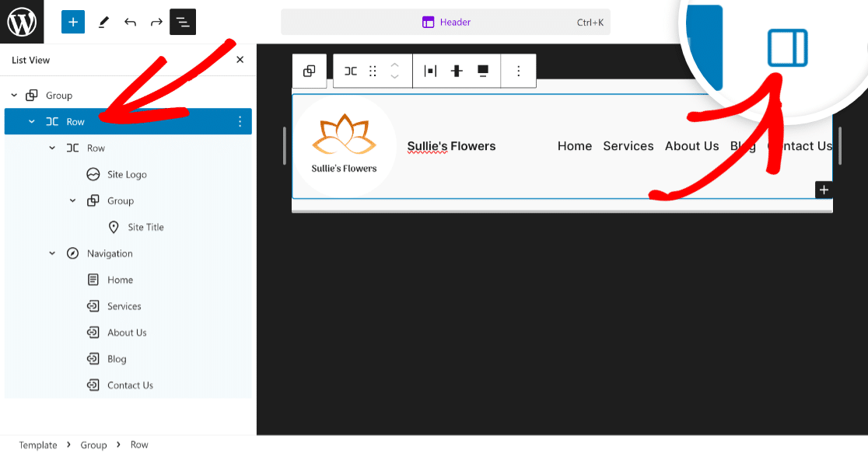
Task: Click the Blog label in List View
Action: point(117,359)
